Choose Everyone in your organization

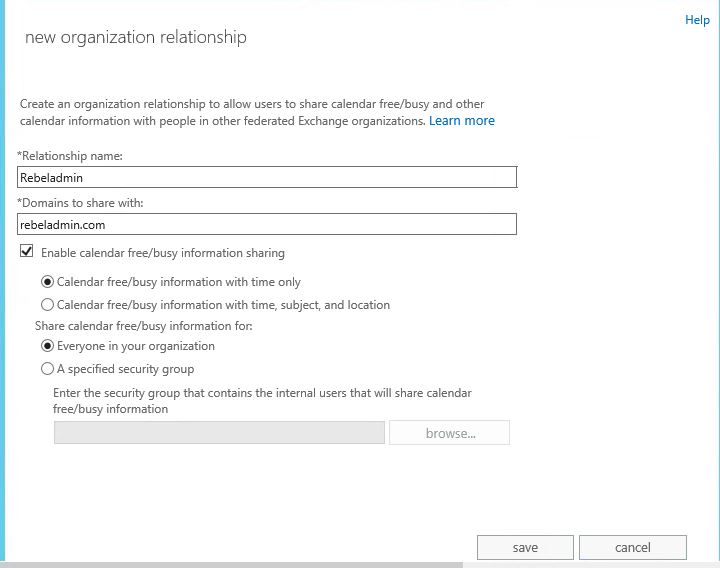coord(47,346)
